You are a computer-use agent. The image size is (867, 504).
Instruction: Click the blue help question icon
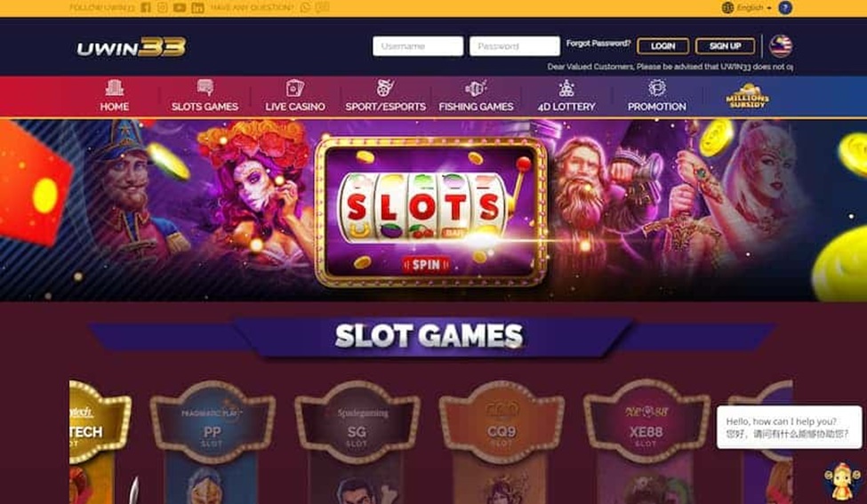coord(785,8)
